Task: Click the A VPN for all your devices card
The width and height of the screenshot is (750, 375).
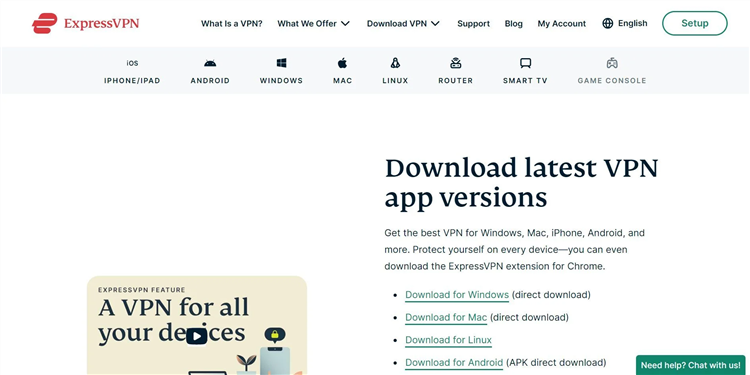Action: click(x=197, y=325)
